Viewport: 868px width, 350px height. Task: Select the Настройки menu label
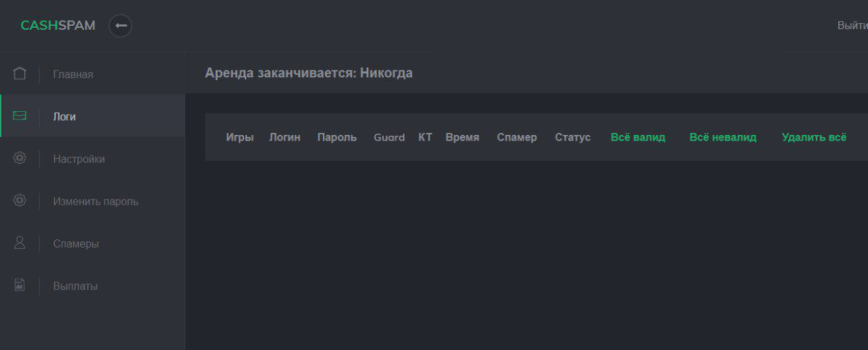click(x=79, y=159)
